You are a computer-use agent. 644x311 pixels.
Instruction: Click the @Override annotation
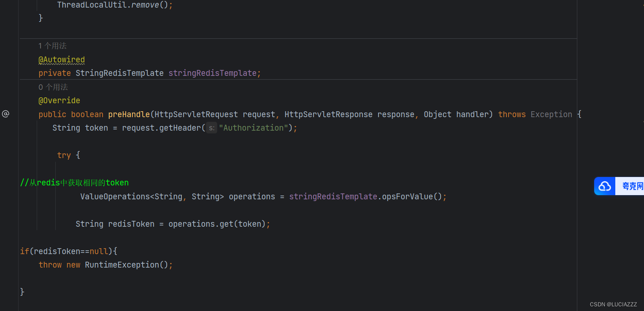click(59, 100)
